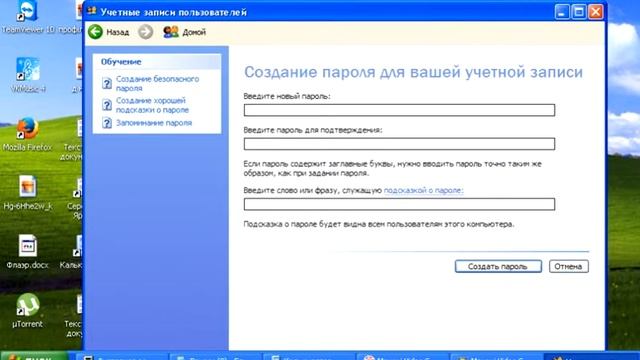Focus the confirm password input field

click(x=399, y=144)
